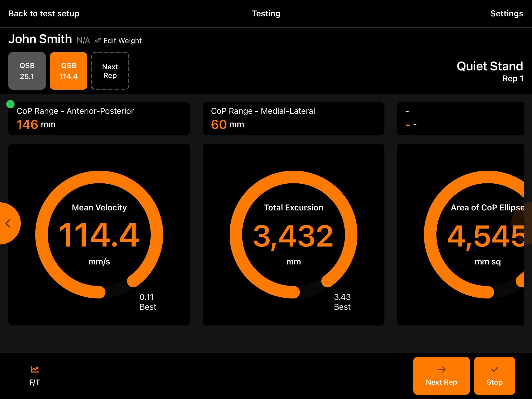This screenshot has width=532, height=399.
Task: Click Edit Weight label
Action: [x=122, y=41]
